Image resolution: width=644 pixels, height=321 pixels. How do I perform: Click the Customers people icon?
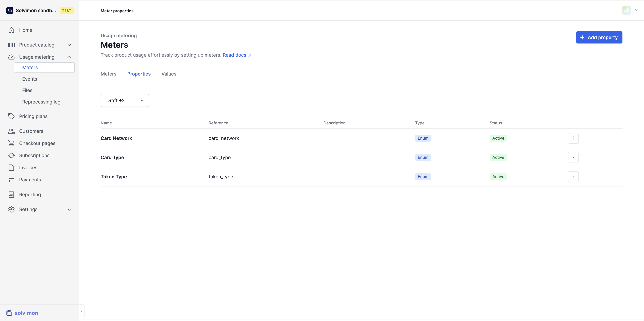click(11, 131)
